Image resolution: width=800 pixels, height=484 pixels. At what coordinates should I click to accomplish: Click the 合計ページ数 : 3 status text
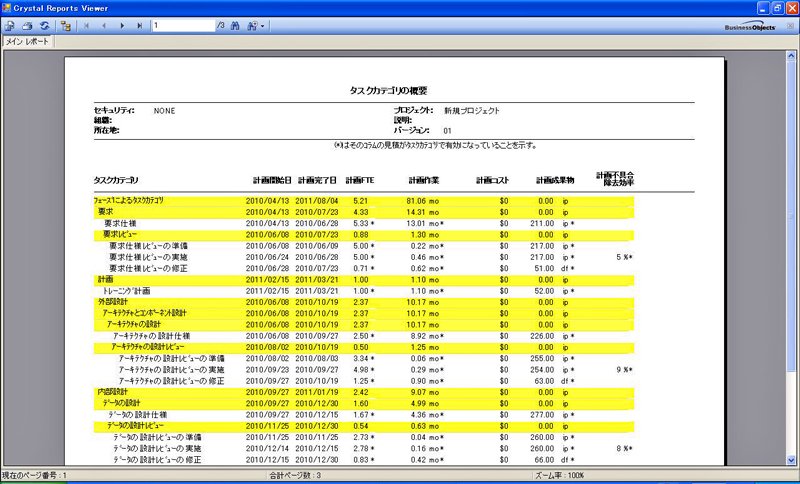296,475
